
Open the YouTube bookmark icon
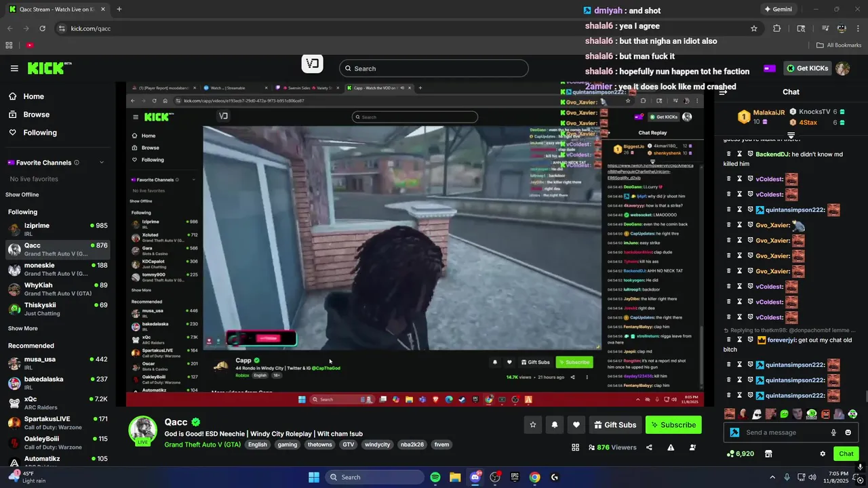point(30,45)
